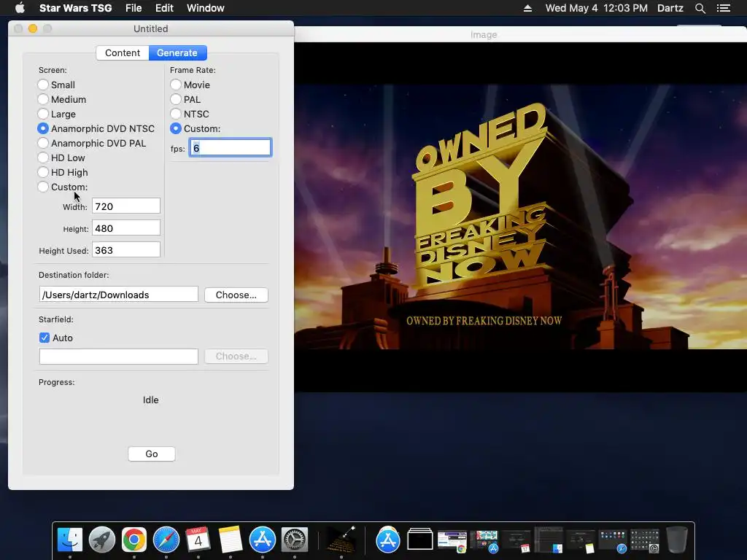Switch to the Content tab

pos(123,52)
